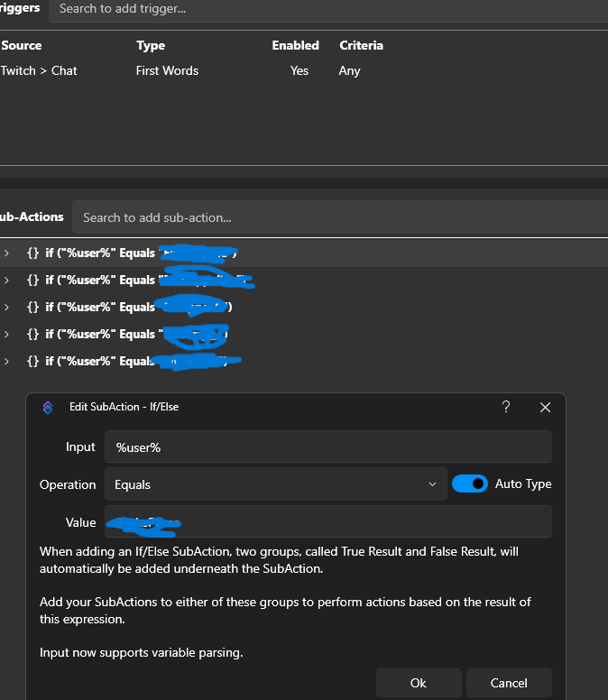Click the braces icon of fourth if sub-action

point(33,335)
